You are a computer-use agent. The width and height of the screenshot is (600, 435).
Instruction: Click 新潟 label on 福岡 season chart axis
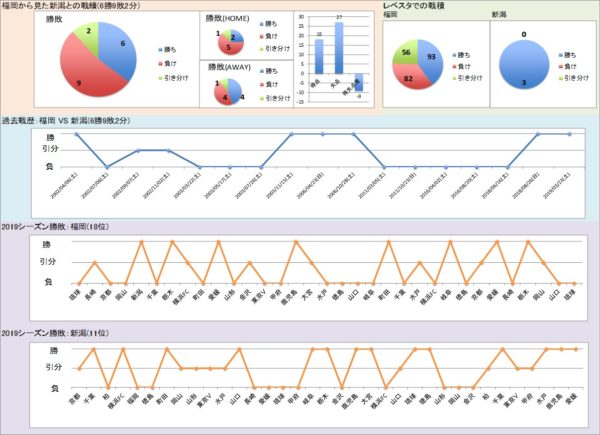[137, 295]
